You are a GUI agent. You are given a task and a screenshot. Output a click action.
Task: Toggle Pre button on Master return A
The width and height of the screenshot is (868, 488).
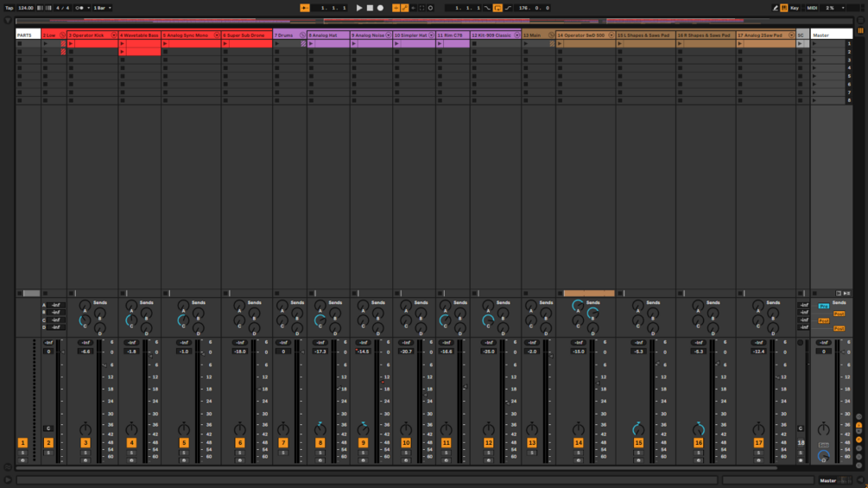(x=824, y=306)
